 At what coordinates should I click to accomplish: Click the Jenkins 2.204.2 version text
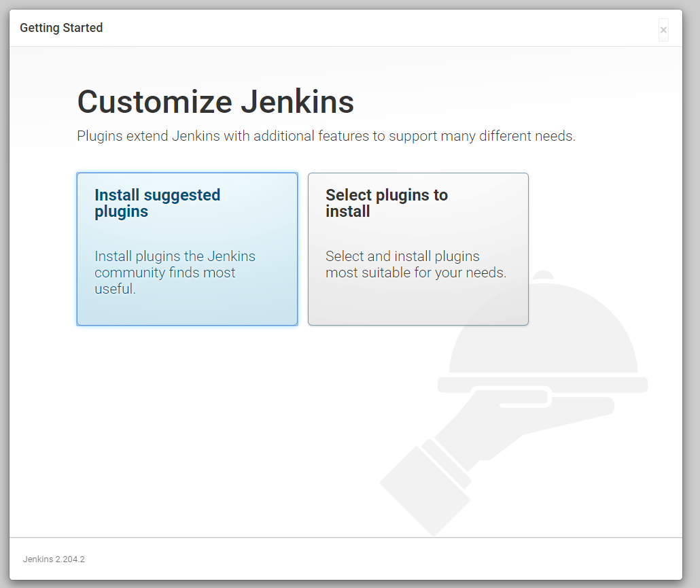point(54,559)
